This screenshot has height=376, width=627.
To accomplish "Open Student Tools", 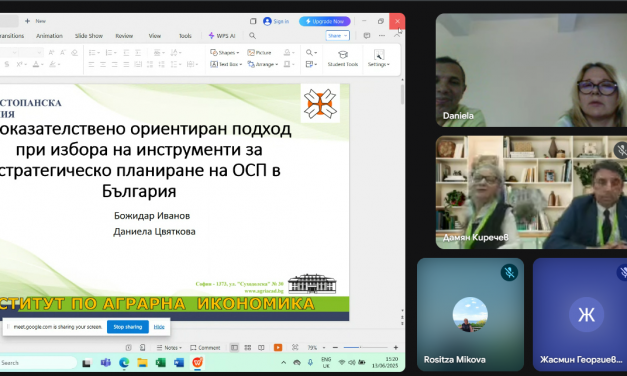I will tap(343, 58).
